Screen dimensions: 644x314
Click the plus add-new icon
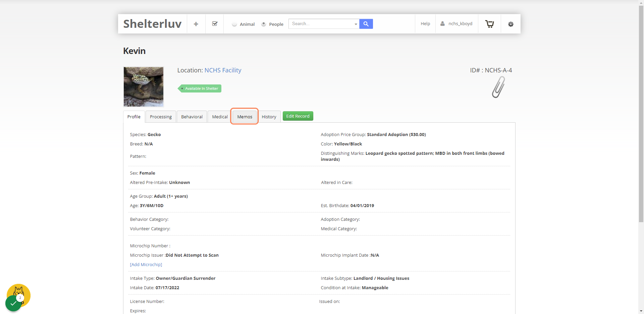click(196, 24)
